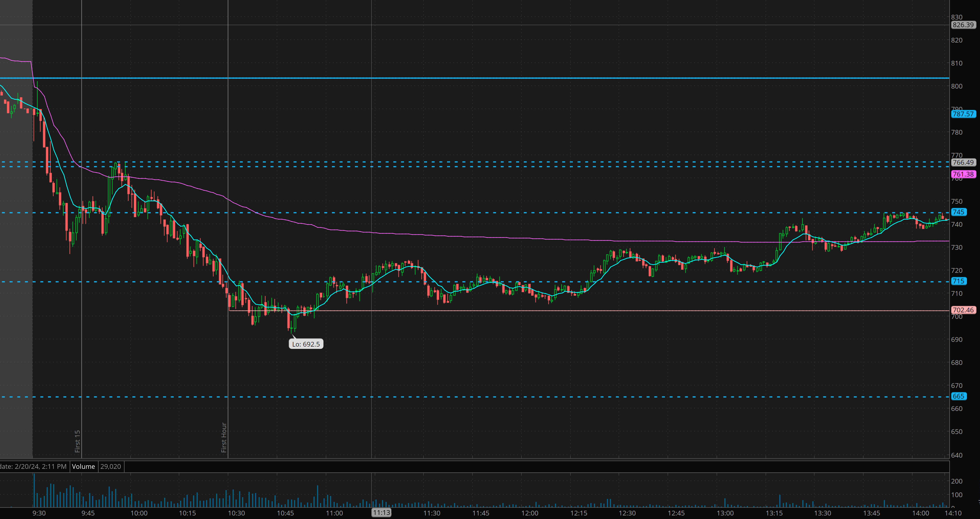Click the 787.57 blue price label

(963, 114)
